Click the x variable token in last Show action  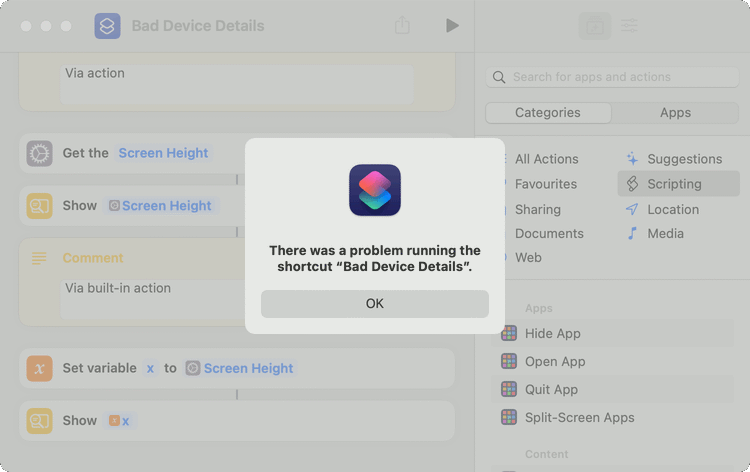[120, 421]
